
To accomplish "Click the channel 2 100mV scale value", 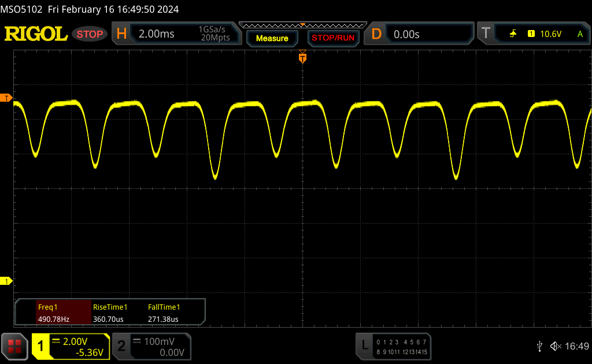I will coord(160,341).
